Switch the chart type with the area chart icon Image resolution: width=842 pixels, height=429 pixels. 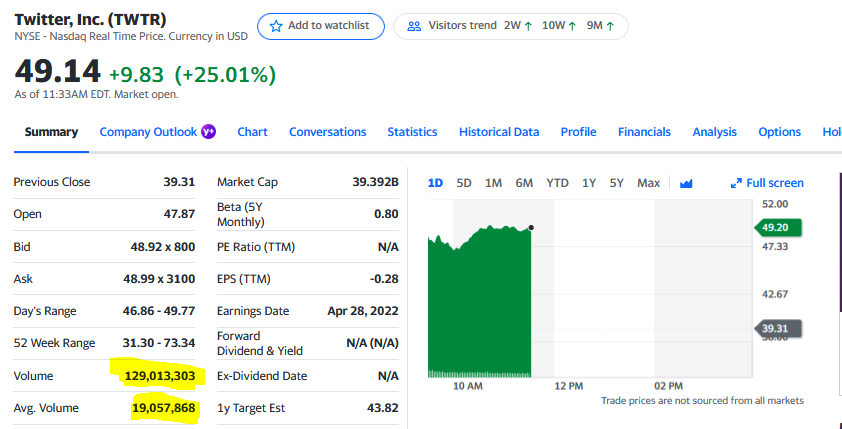point(686,184)
